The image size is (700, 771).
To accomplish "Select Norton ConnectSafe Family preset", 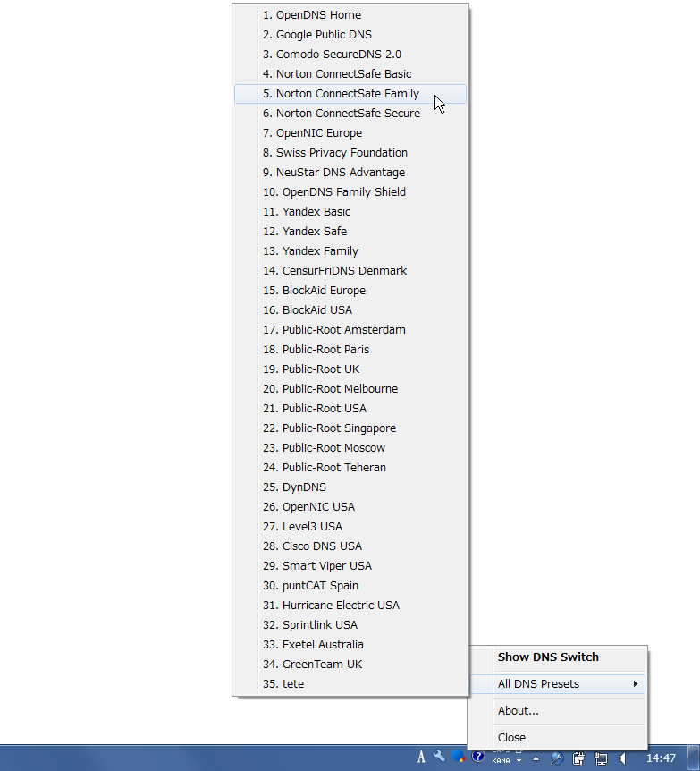I will pos(350,94).
